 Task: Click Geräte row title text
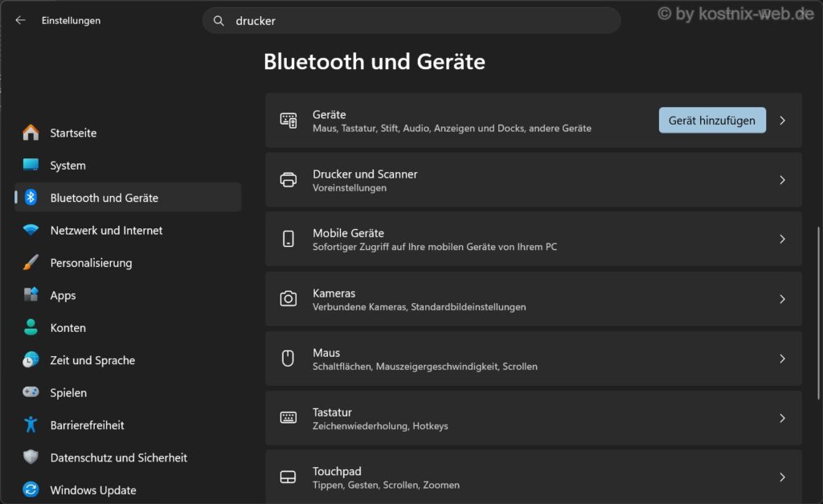(329, 114)
